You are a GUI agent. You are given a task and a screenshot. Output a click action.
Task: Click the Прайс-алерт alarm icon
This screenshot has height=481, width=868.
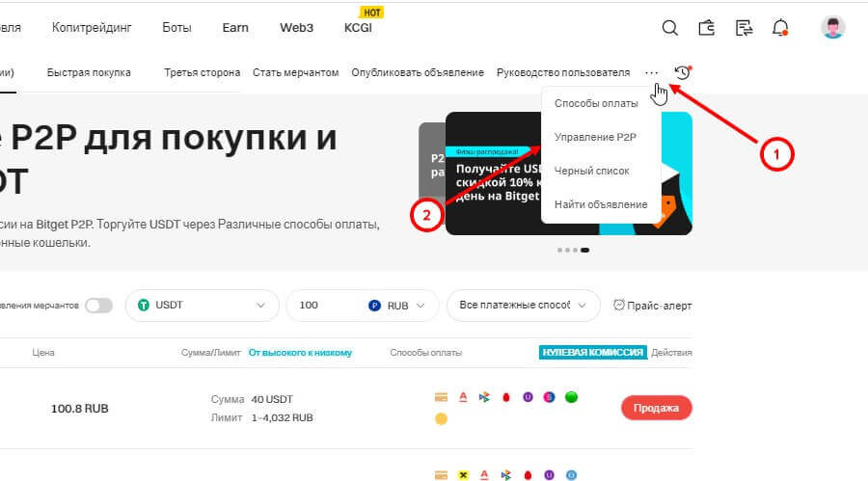coord(619,305)
